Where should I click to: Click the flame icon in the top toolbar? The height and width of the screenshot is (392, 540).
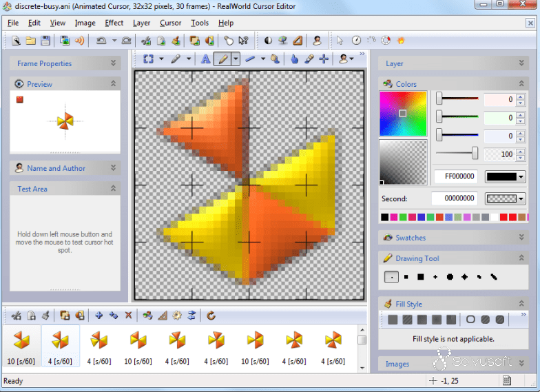(401, 41)
